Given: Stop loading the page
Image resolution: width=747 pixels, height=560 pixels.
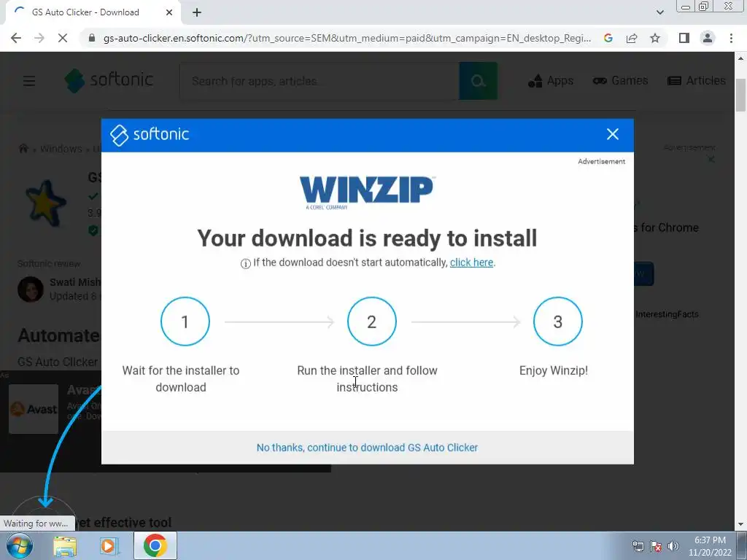Looking at the screenshot, I should pos(63,38).
